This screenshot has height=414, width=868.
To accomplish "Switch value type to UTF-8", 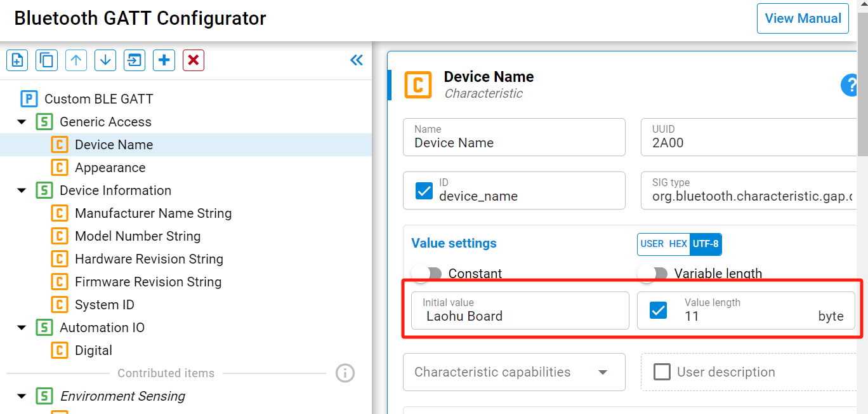I will click(706, 244).
